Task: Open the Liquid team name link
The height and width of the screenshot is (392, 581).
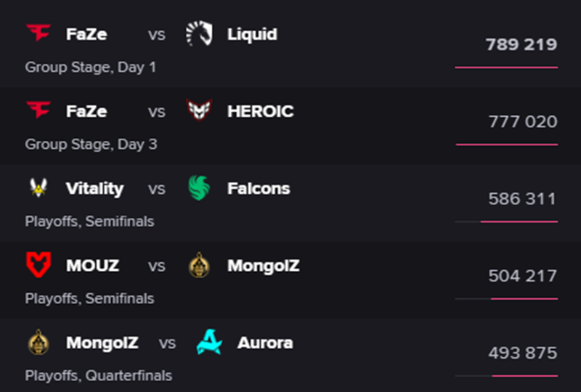Action: click(x=252, y=34)
